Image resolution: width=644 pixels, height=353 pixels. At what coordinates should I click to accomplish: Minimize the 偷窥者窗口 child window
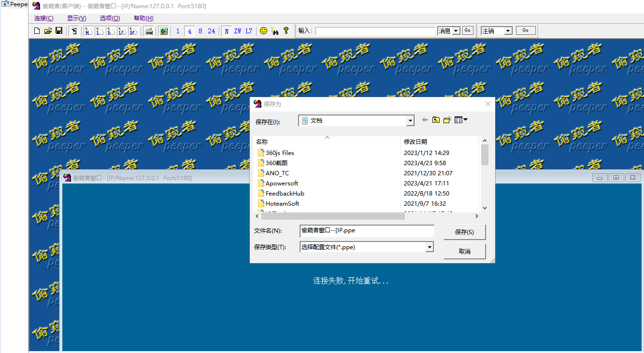coord(600,178)
